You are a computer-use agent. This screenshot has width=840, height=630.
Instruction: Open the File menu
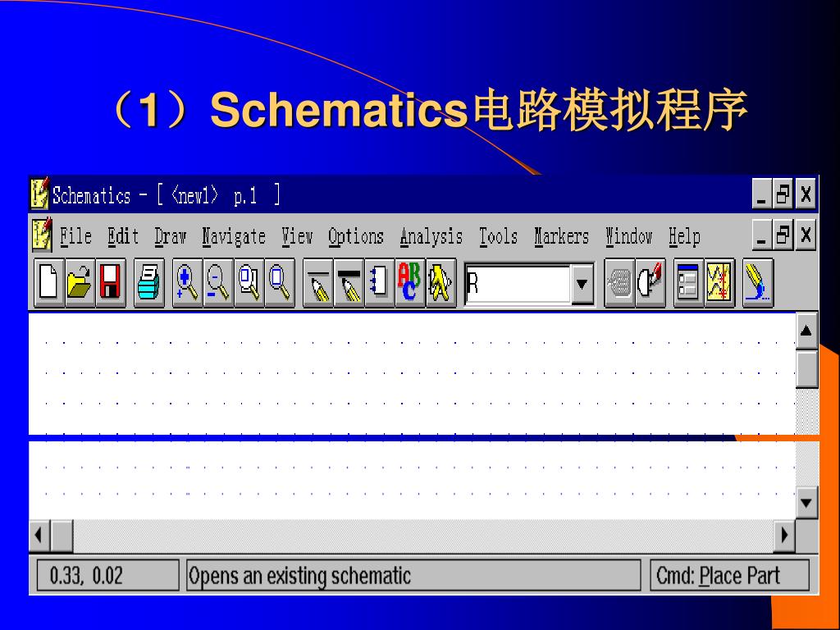(75, 235)
